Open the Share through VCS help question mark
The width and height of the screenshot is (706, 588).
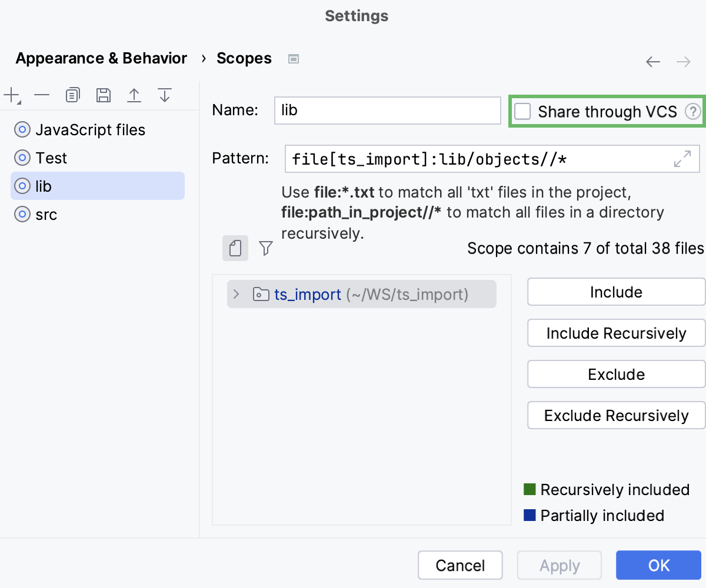[693, 111]
